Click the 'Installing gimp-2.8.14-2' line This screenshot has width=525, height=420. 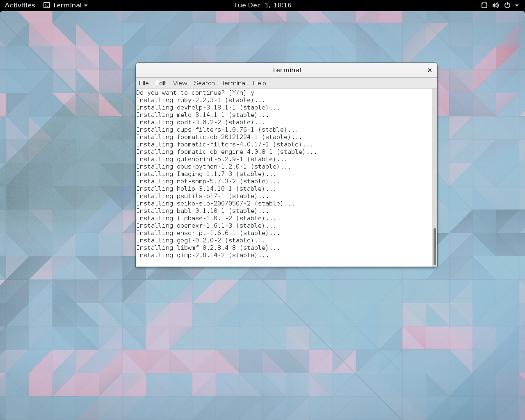coord(203,255)
